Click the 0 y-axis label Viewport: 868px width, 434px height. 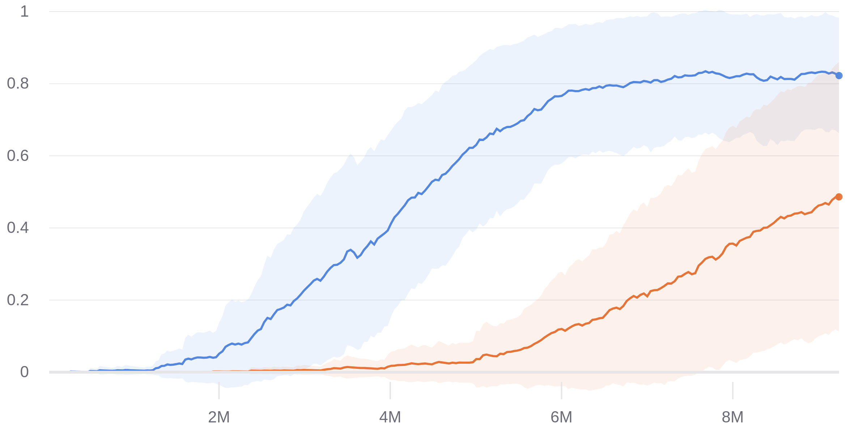tap(24, 372)
